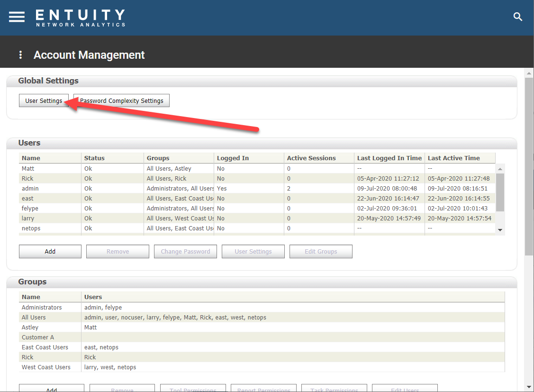534x392 pixels.
Task: Select the All Users group row
Action: click(x=262, y=318)
